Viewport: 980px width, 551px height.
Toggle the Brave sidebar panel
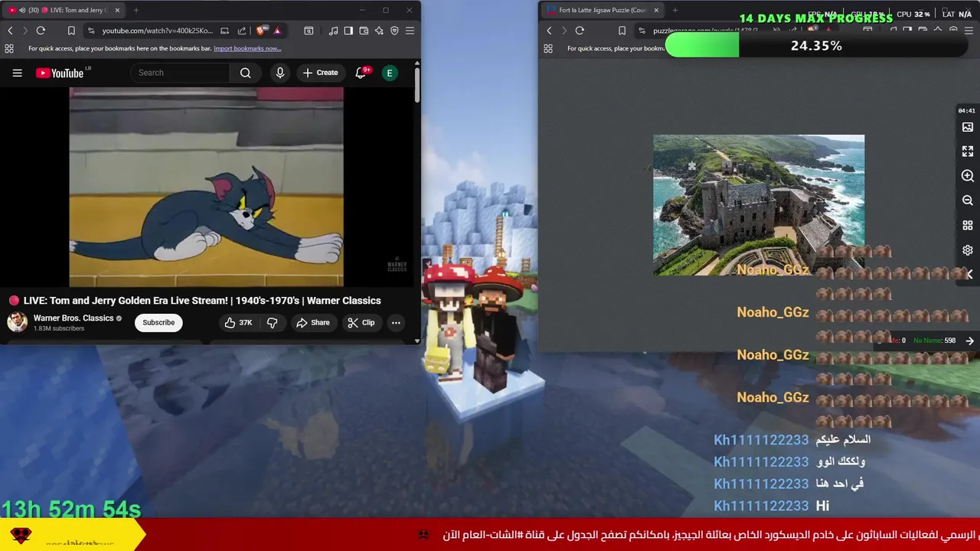348,31
